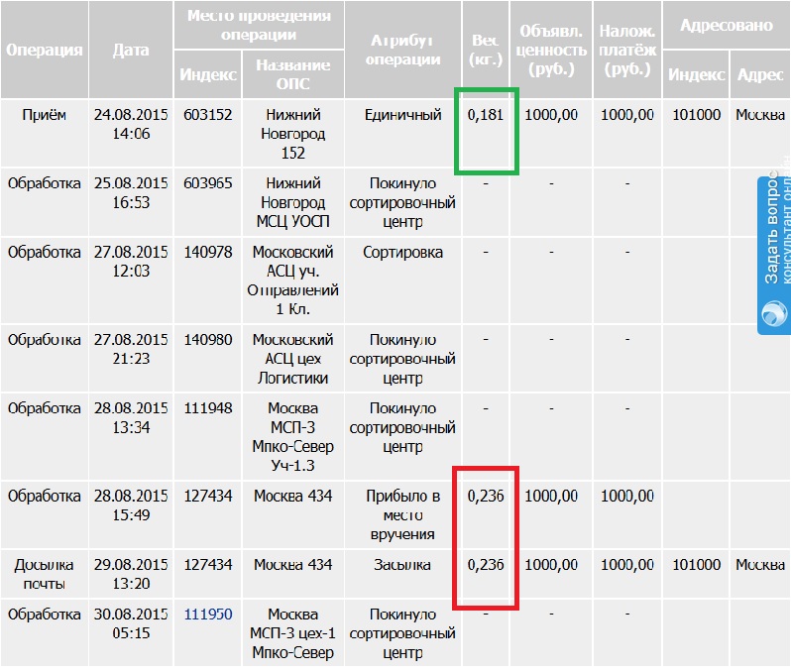Click the 'Атрибут операции' column header
Screen dimensions: 791x672
[402, 50]
